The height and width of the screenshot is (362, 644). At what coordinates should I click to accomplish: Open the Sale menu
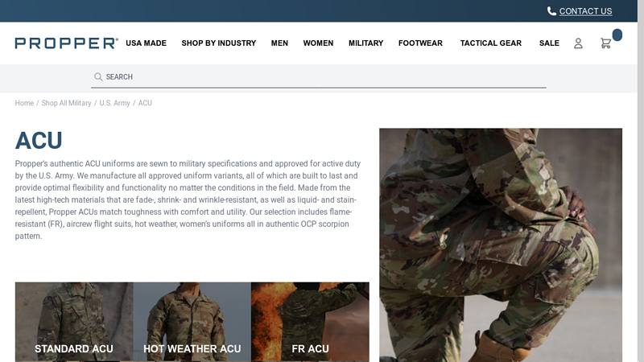point(549,43)
